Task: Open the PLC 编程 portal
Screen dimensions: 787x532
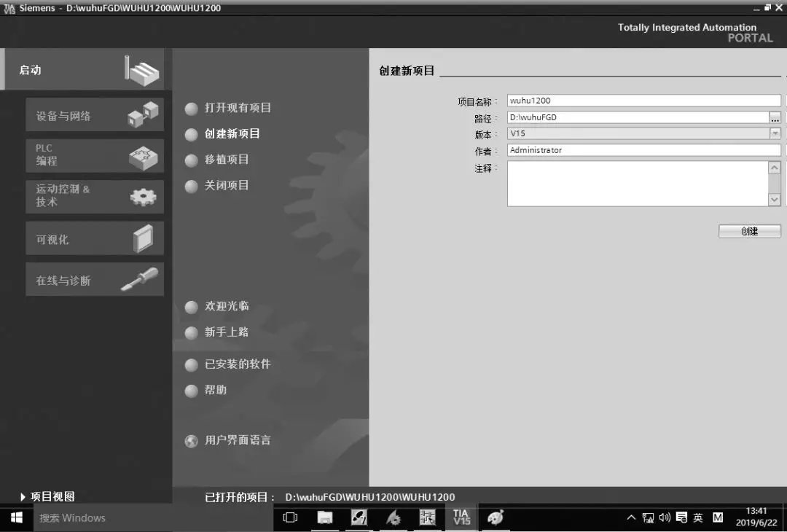Action: pyautogui.click(x=95, y=155)
